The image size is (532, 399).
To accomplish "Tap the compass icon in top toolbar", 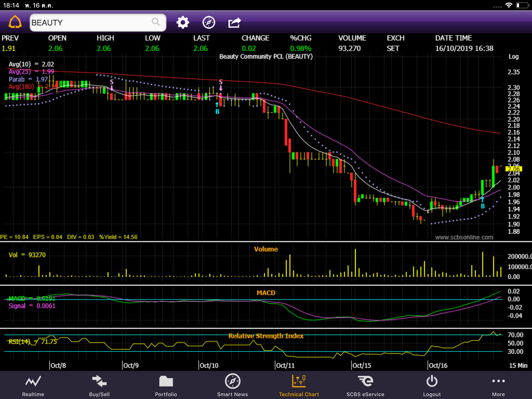I will (209, 22).
